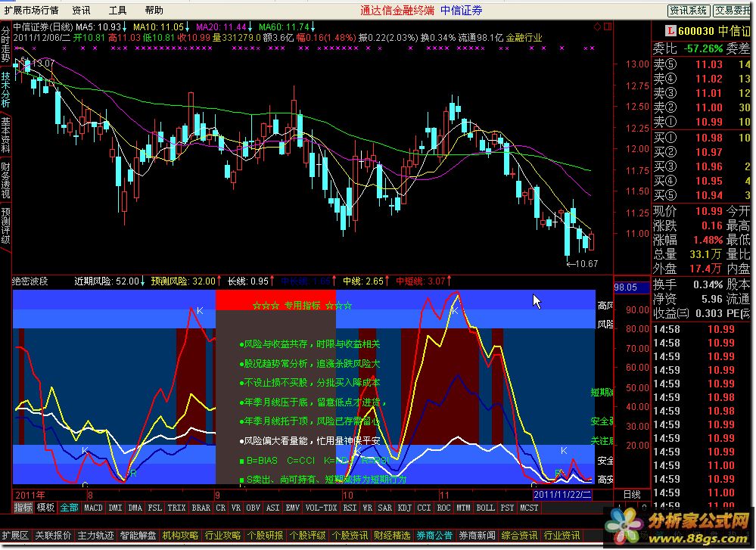Switch indicator to FSL
The image size is (756, 550).
(155, 508)
